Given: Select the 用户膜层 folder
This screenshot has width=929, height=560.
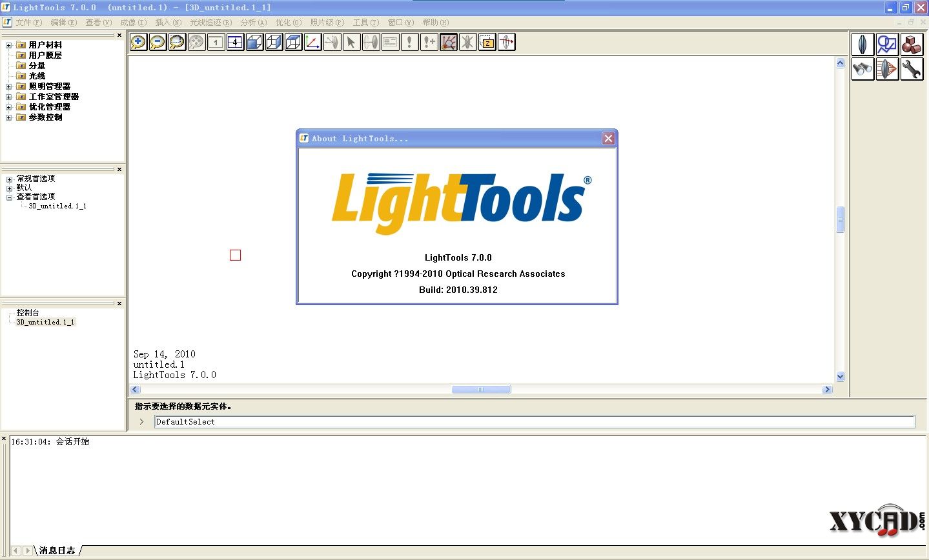Looking at the screenshot, I should (x=45, y=55).
